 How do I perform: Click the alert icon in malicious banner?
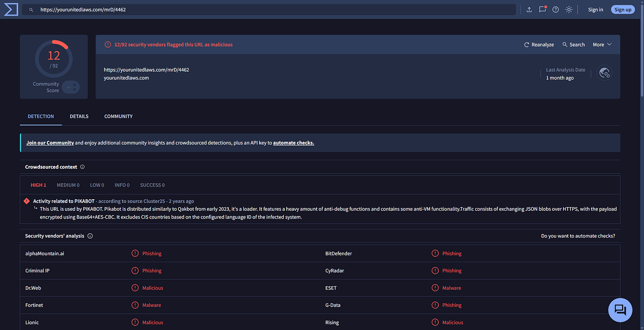108,45
